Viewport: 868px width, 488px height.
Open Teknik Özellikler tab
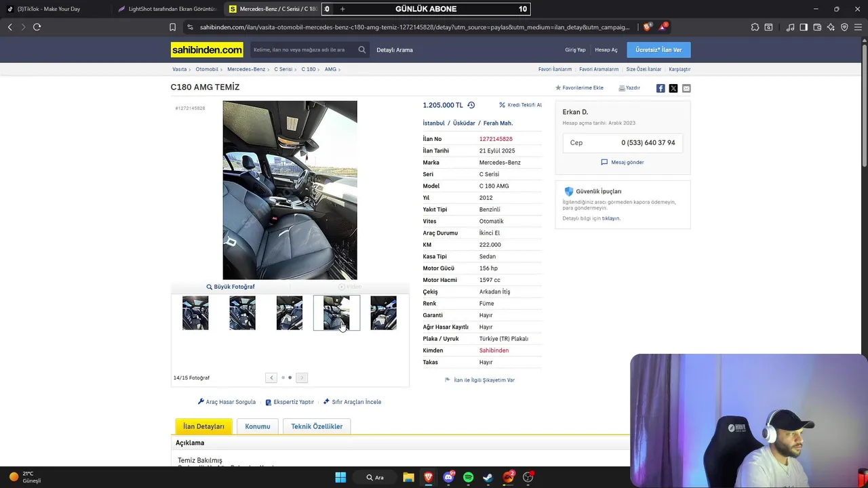coord(317,426)
